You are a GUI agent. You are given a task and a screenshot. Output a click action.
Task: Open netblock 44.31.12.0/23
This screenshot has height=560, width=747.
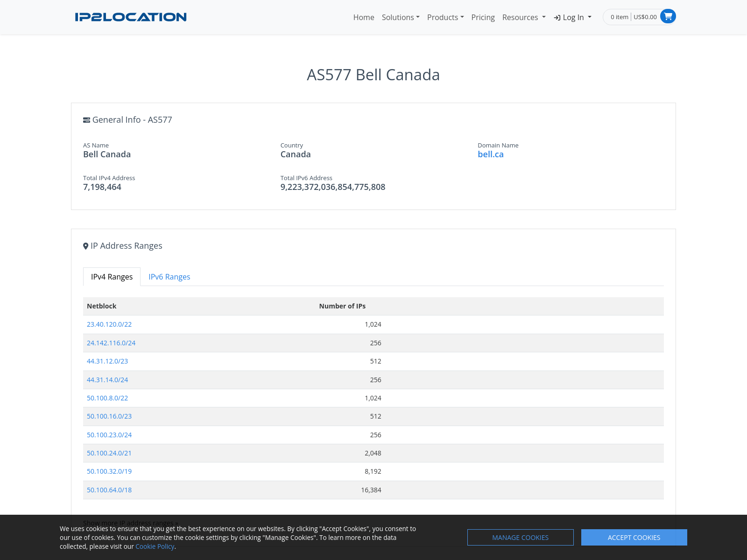click(107, 361)
